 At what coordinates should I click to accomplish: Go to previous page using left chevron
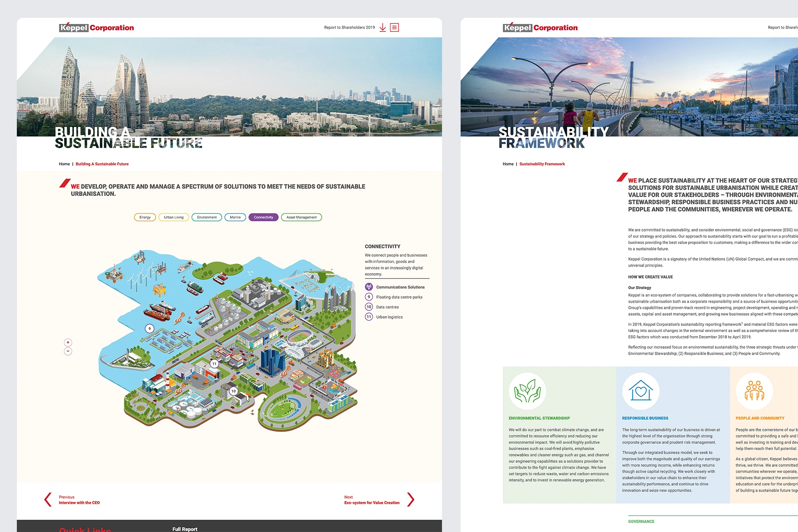pyautogui.click(x=48, y=500)
